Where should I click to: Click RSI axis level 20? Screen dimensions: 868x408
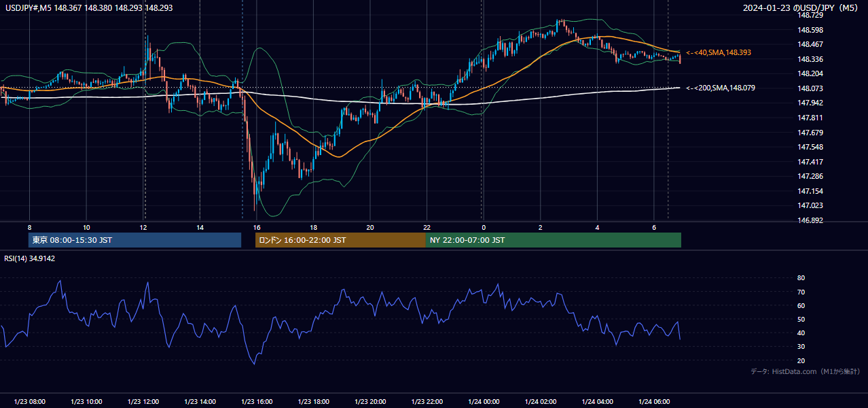coord(801,360)
